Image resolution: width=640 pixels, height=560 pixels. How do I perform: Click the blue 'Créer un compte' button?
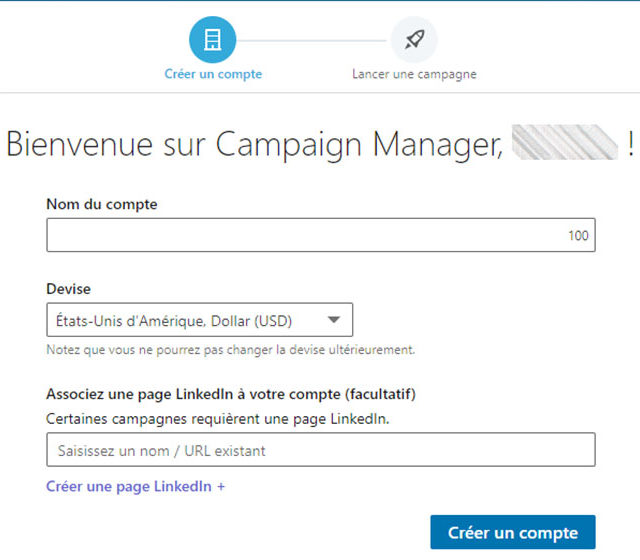click(513, 532)
